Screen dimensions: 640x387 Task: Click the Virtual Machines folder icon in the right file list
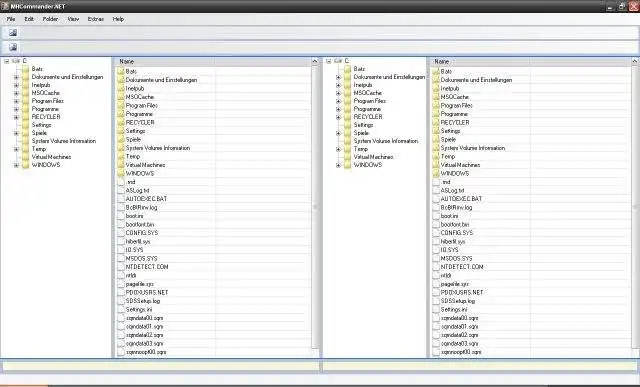pos(436,165)
